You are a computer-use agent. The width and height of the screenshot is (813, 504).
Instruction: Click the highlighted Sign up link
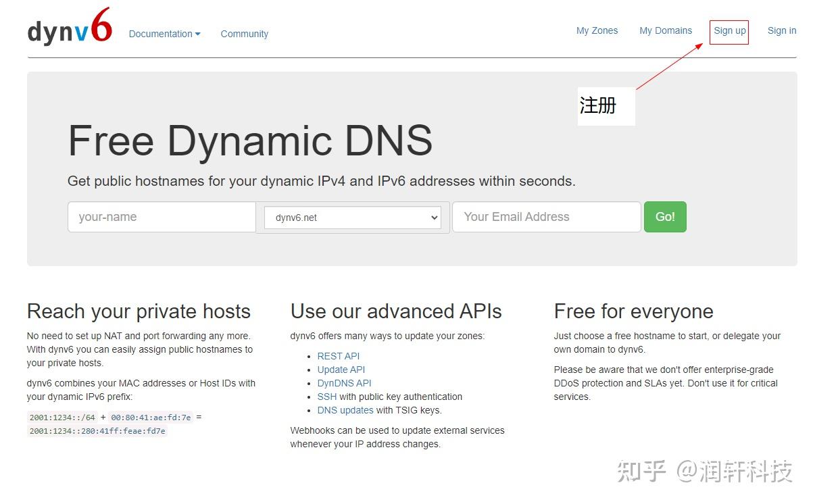pos(729,31)
